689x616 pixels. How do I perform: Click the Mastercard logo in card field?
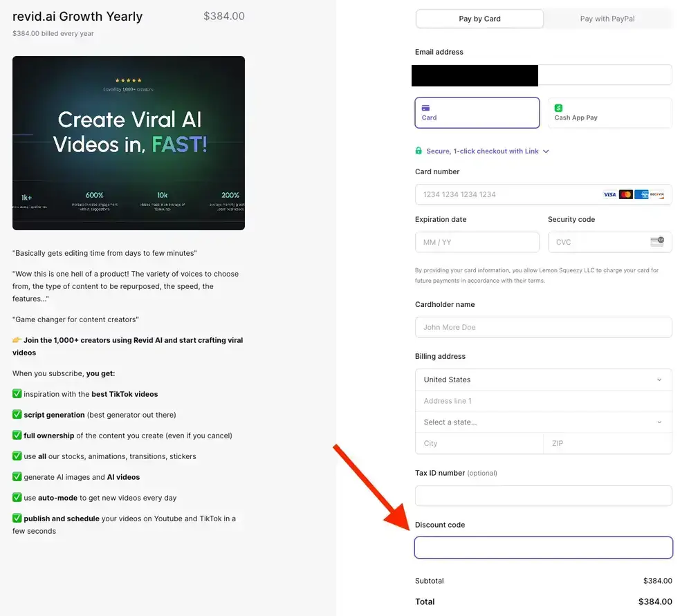(x=625, y=195)
